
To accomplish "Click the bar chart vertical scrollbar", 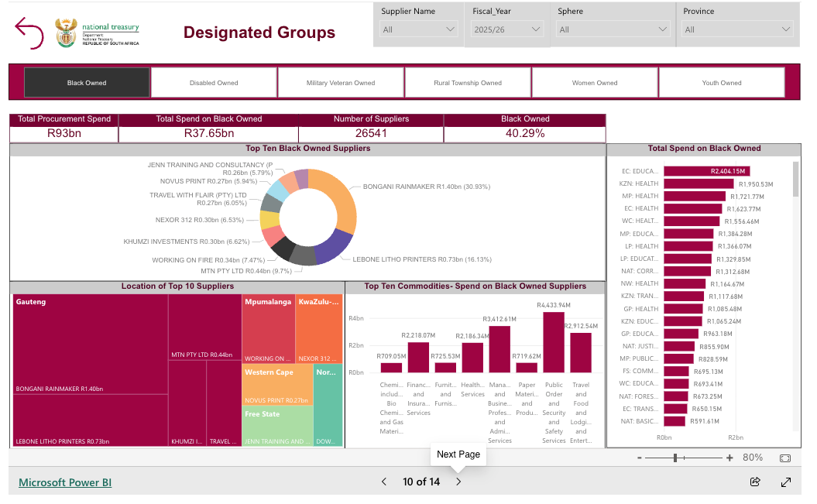I will [x=795, y=180].
